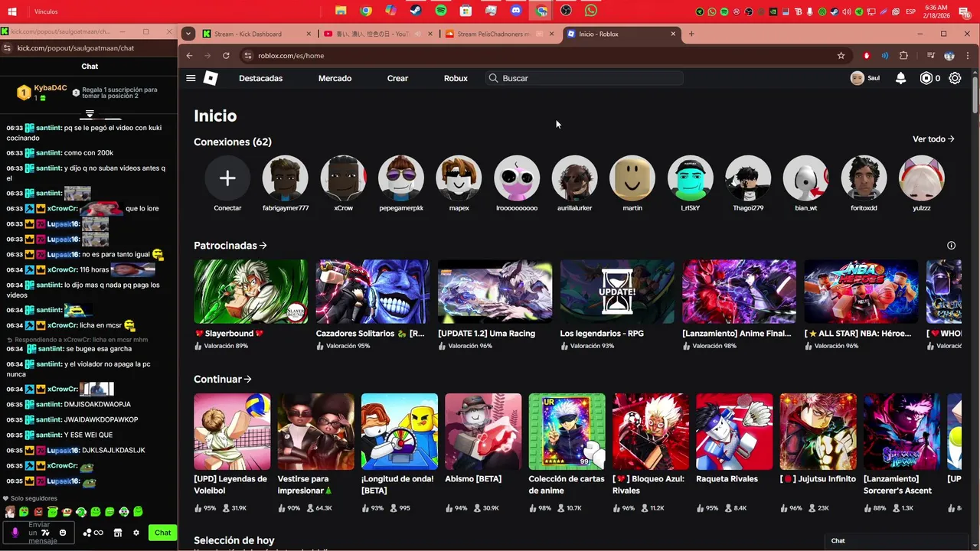
Task: Open pepegamerpkk's connection avatar
Action: [401, 178]
